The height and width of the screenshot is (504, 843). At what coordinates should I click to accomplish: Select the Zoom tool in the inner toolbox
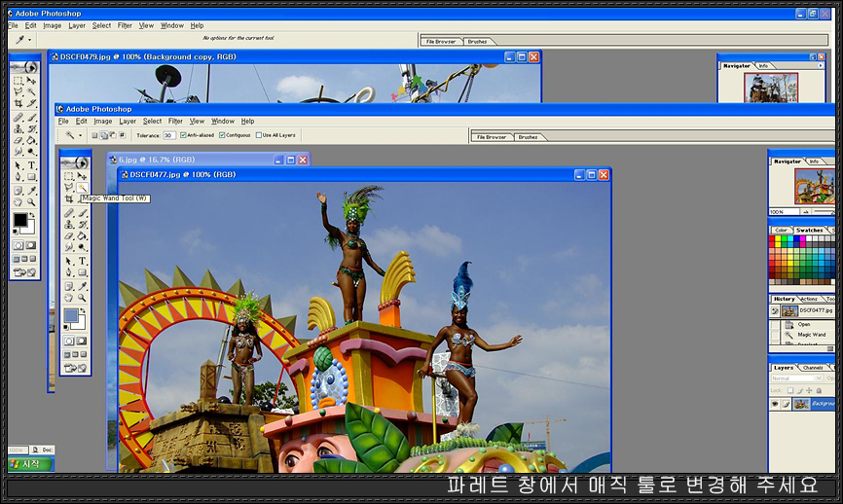pos(83,299)
